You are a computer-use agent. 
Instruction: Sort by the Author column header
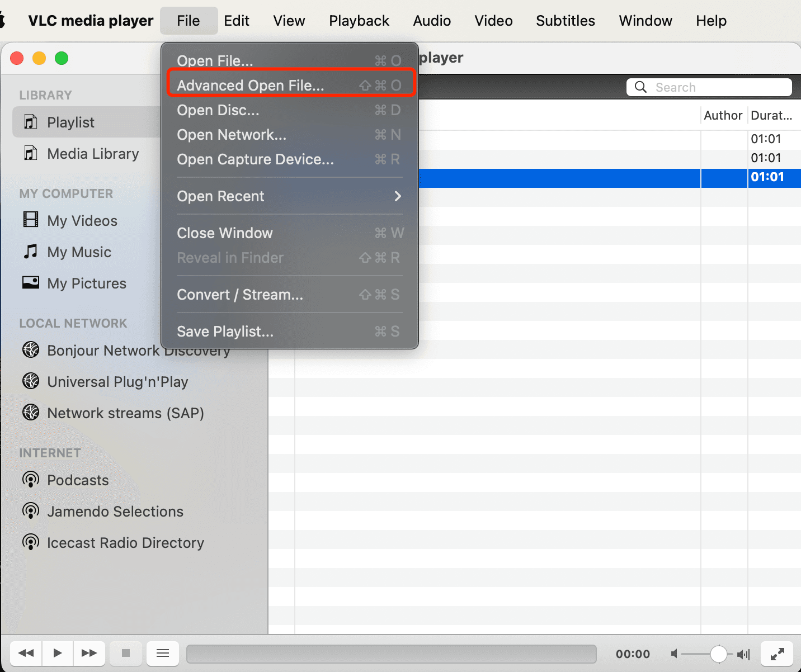[723, 115]
